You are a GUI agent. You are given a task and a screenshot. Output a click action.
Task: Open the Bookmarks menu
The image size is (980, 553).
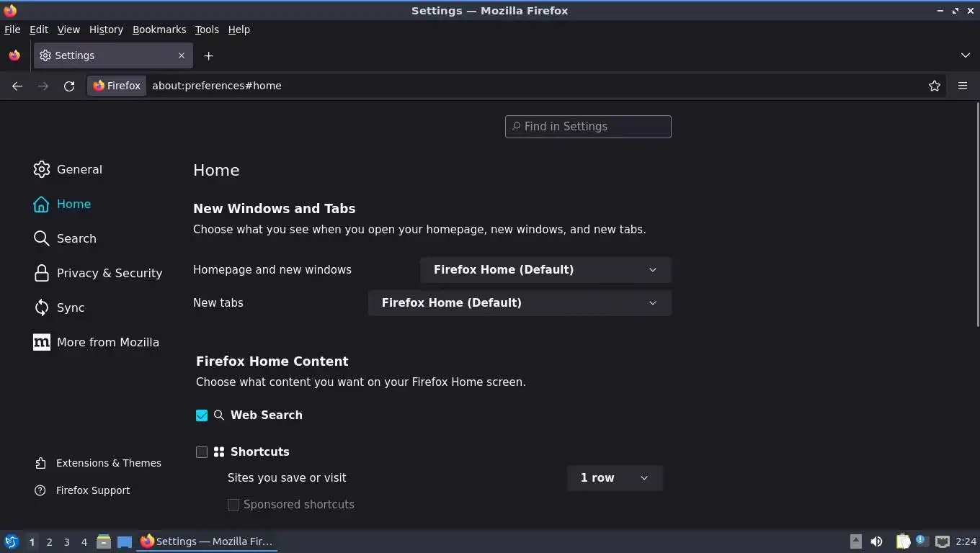159,30
